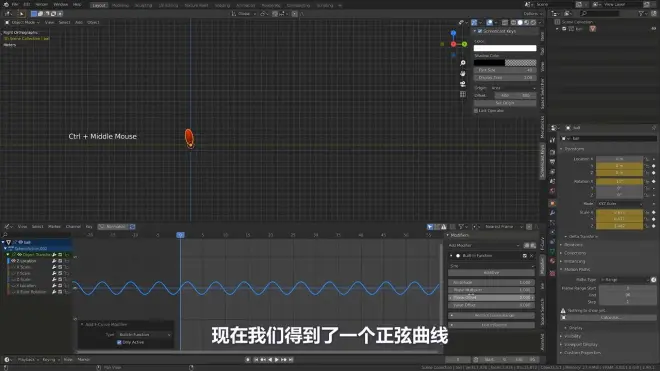Image resolution: width=660 pixels, height=371 pixels.
Task: Toggle camera view icon in viewport
Action: pyautogui.click(x=463, y=84)
